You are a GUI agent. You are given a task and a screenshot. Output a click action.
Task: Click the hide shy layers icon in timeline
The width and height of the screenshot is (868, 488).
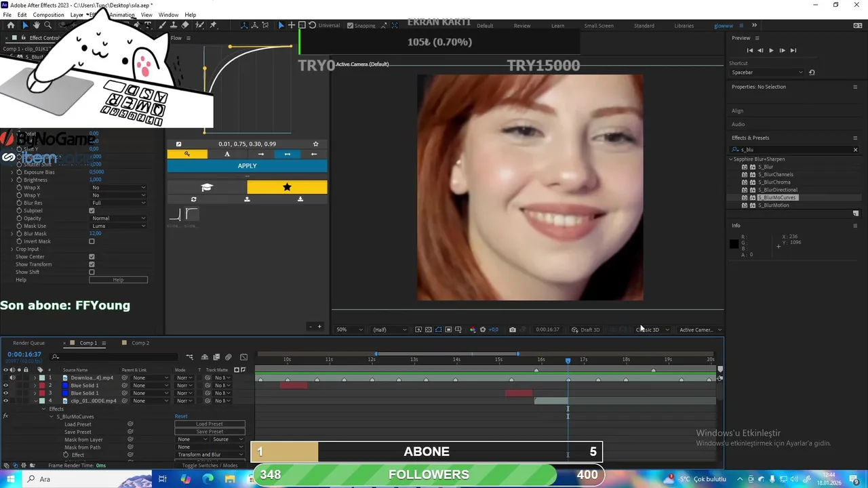tap(205, 357)
